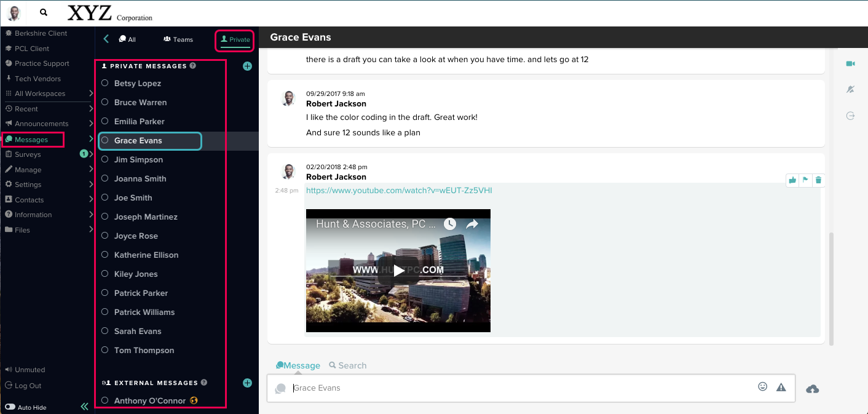868x414 pixels.
Task: Click the Unmuted sound toggle
Action: click(25, 370)
